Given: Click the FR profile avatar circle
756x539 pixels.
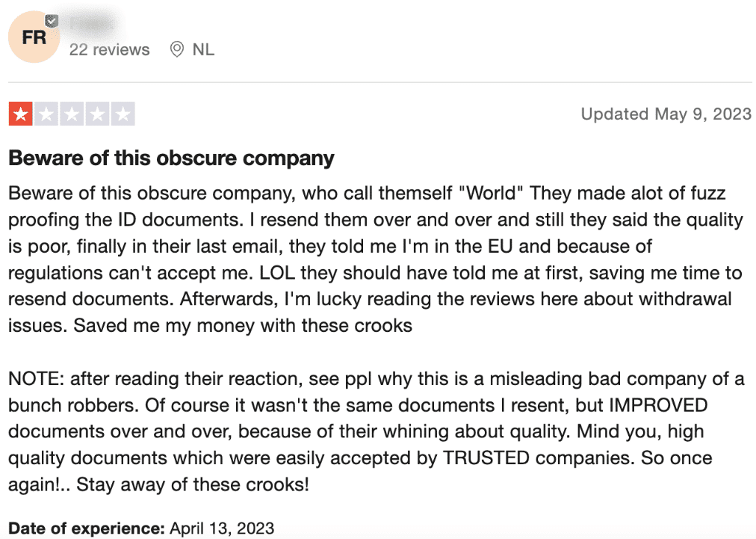Looking at the screenshot, I should tap(34, 37).
